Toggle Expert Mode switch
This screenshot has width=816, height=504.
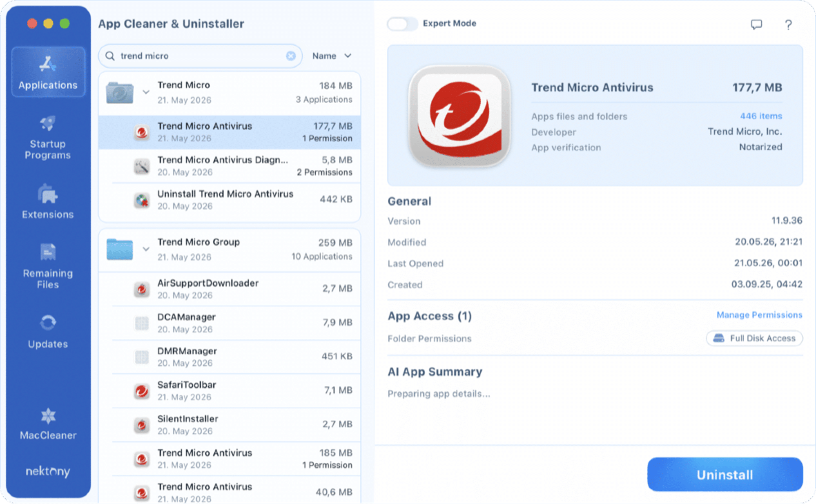tap(402, 24)
